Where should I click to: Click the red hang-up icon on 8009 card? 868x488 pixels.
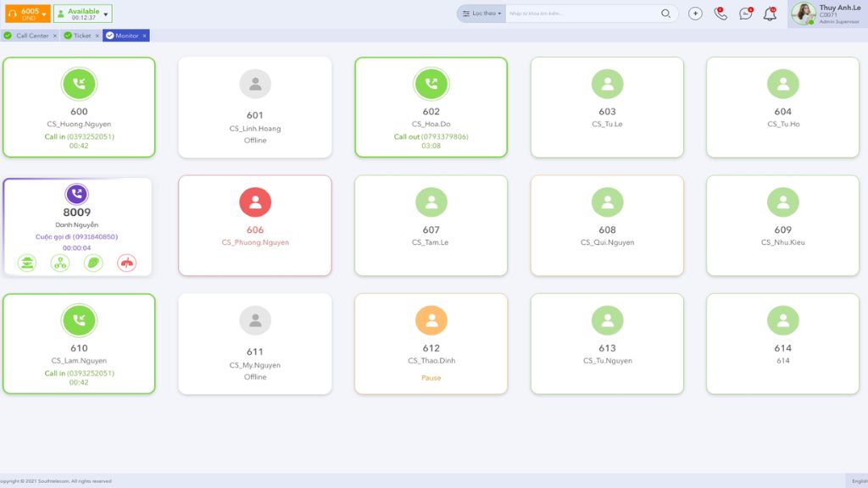127,263
